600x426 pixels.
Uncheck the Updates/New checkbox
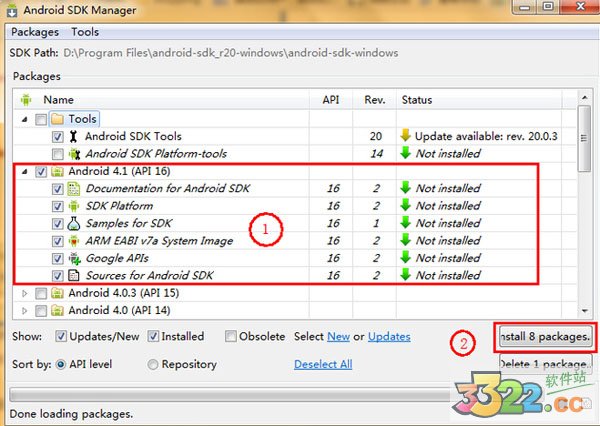pos(61,337)
